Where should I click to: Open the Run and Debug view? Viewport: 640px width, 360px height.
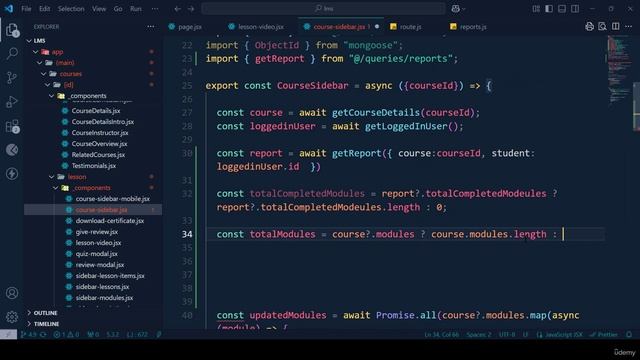point(12,101)
